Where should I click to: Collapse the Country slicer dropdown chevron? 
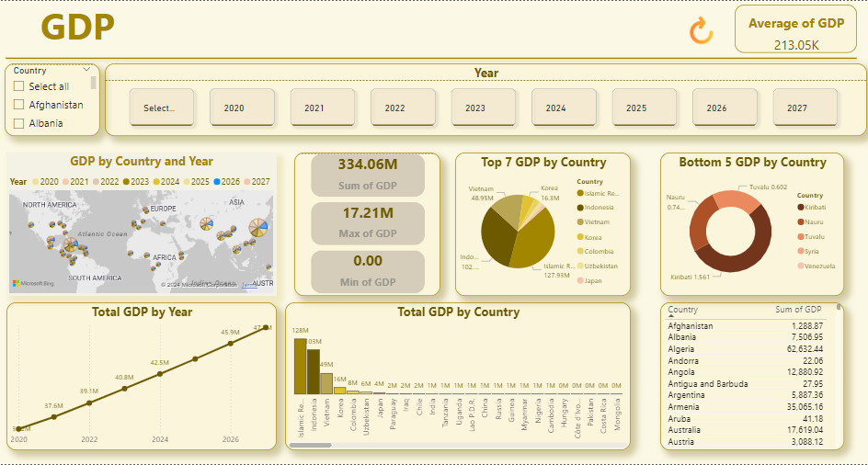(86, 70)
